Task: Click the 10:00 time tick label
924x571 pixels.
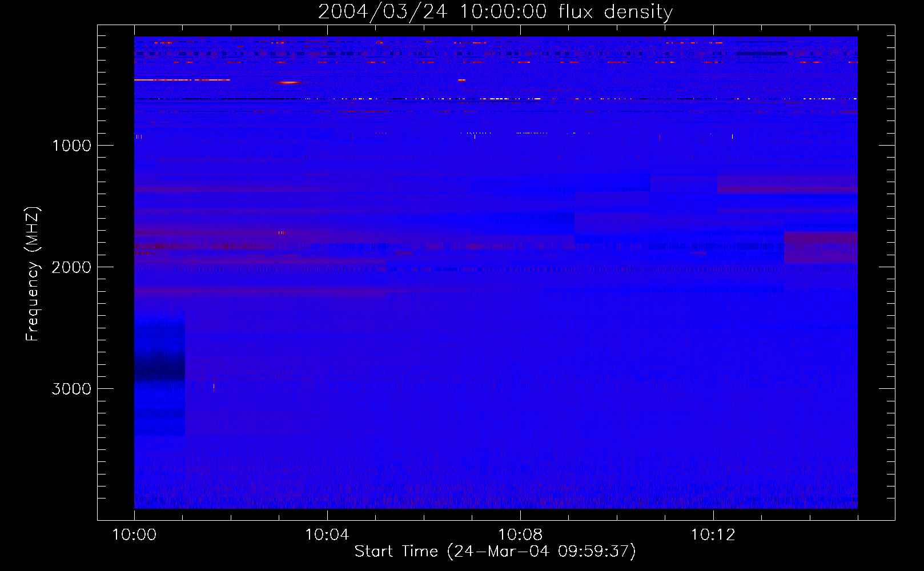Action: (134, 535)
